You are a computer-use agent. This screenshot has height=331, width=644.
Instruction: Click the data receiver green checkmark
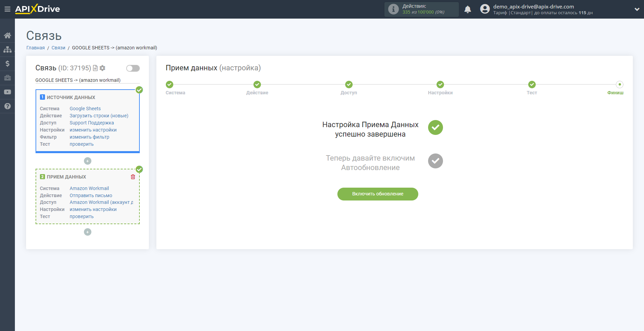click(x=139, y=169)
